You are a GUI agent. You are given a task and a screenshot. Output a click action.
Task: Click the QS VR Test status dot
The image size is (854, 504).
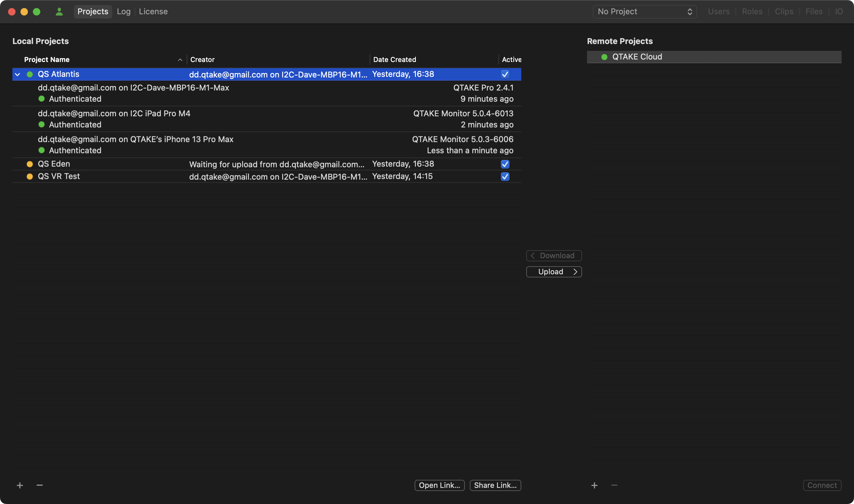30,177
